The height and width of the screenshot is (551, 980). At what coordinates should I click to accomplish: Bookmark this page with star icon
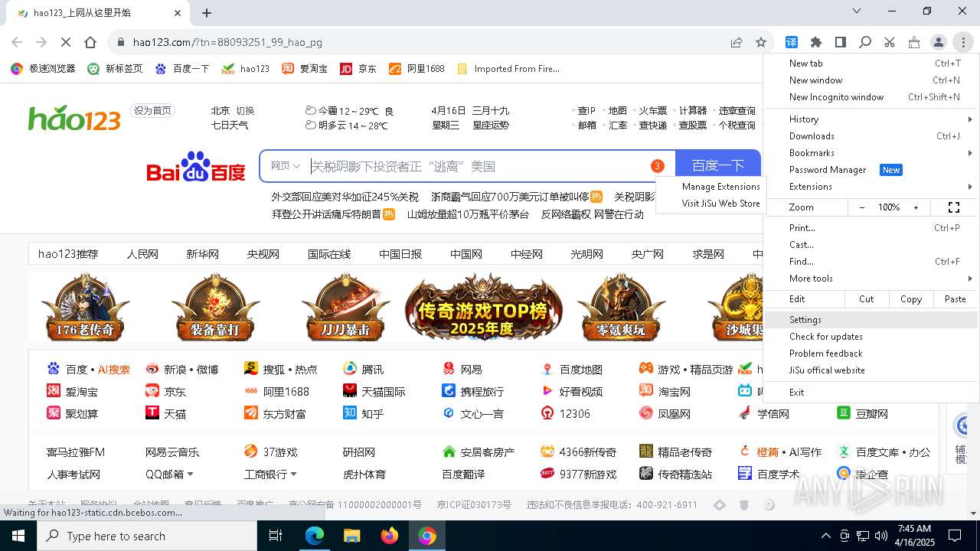pyautogui.click(x=761, y=42)
